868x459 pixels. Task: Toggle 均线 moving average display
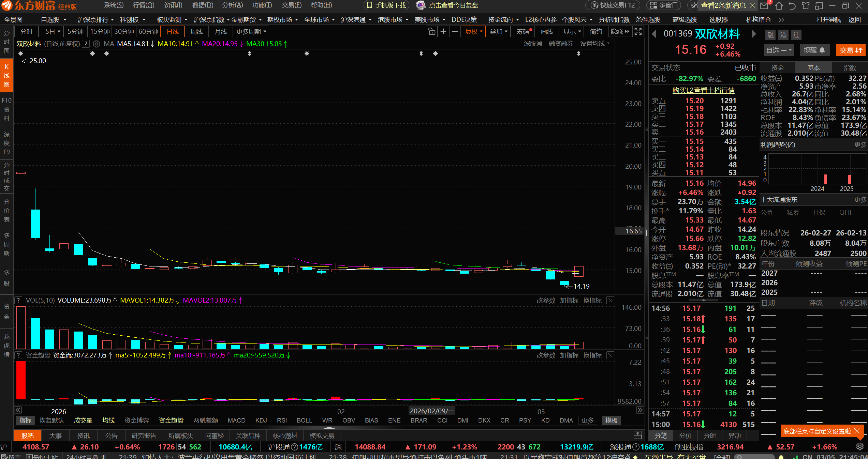point(108,420)
